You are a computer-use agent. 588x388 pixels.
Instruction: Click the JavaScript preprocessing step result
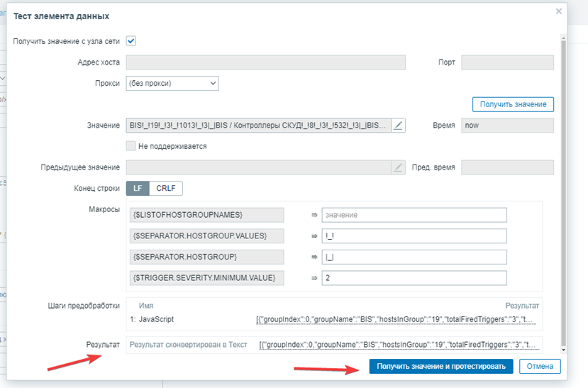pyautogui.click(x=397, y=320)
